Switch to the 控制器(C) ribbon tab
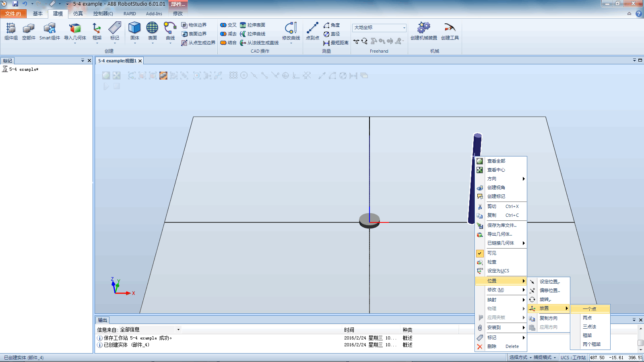Viewport: 644px width, 362px height. (103, 14)
